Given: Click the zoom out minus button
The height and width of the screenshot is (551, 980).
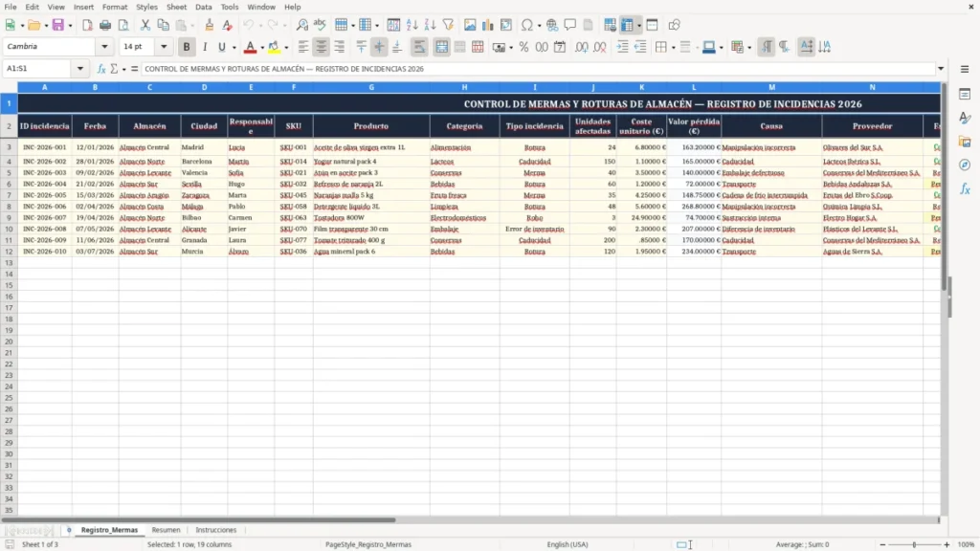Looking at the screenshot, I should click(882, 544).
